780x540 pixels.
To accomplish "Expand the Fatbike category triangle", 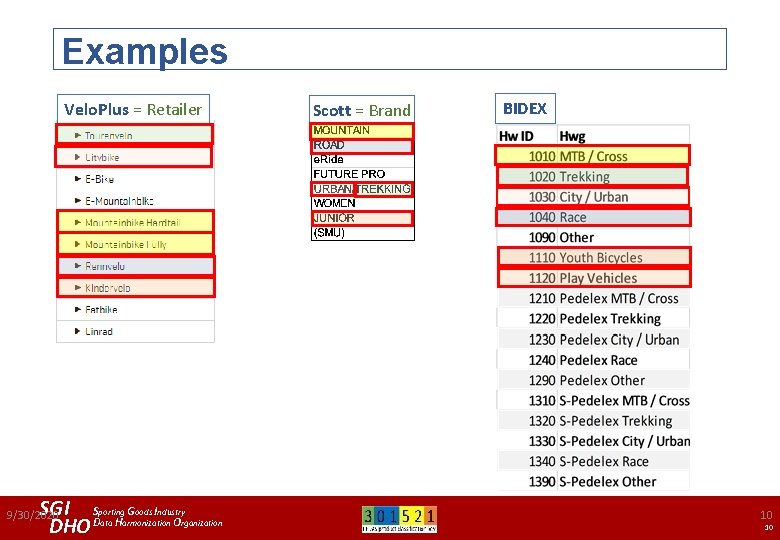I will [x=78, y=309].
